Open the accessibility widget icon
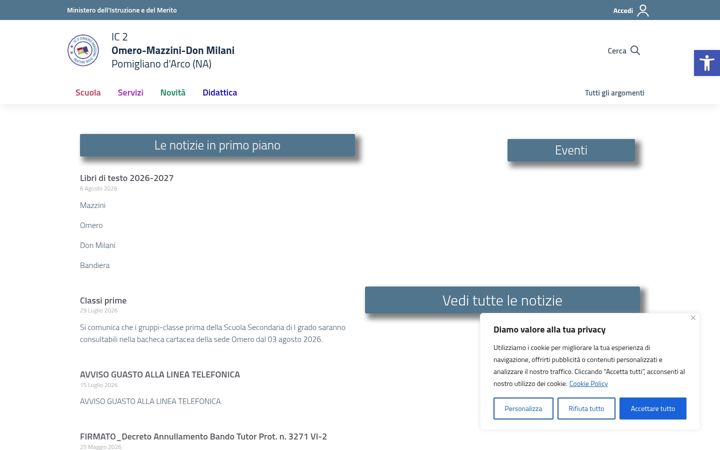The image size is (720, 450). tap(707, 63)
